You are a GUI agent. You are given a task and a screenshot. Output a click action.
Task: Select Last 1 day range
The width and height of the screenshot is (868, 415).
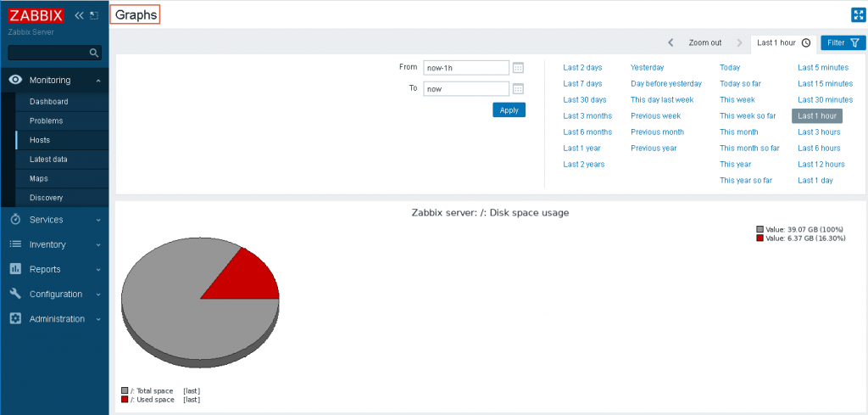815,180
